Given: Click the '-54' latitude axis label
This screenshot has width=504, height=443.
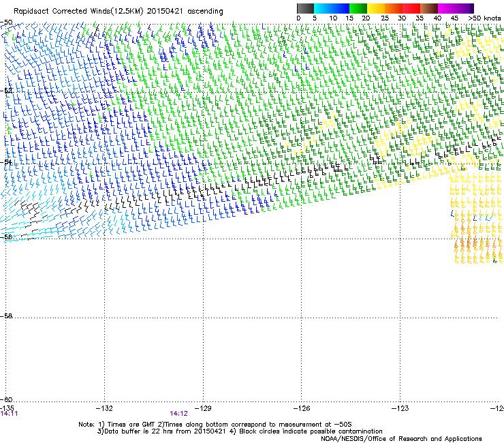Looking at the screenshot, I should tap(6, 162).
